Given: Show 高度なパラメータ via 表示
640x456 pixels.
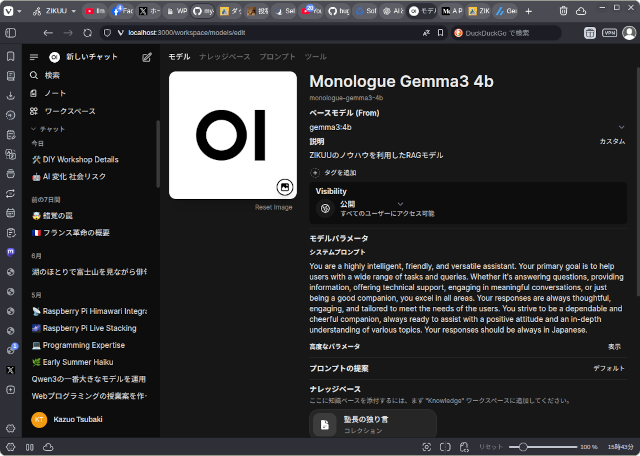Looking at the screenshot, I should (614, 347).
